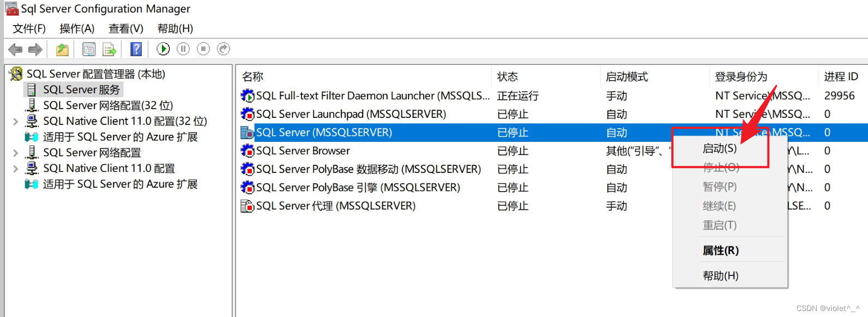The height and width of the screenshot is (317, 868).
Task: Click 手动 in the SQL Server 代理 row
Action: [x=617, y=206]
